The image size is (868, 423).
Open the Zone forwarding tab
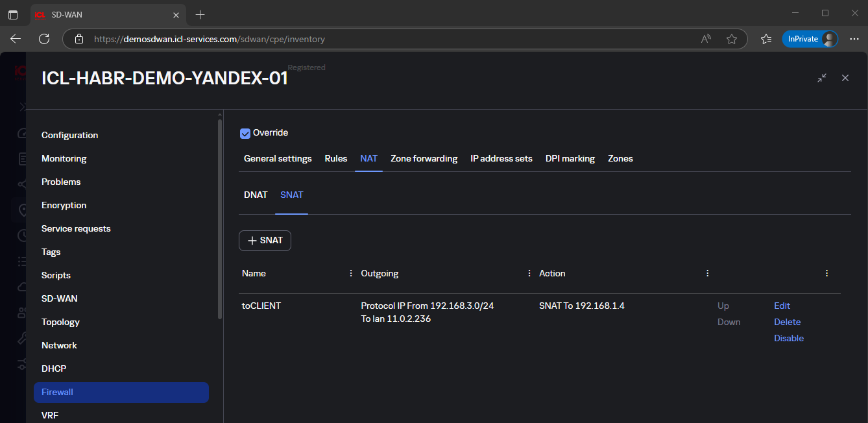click(x=424, y=158)
